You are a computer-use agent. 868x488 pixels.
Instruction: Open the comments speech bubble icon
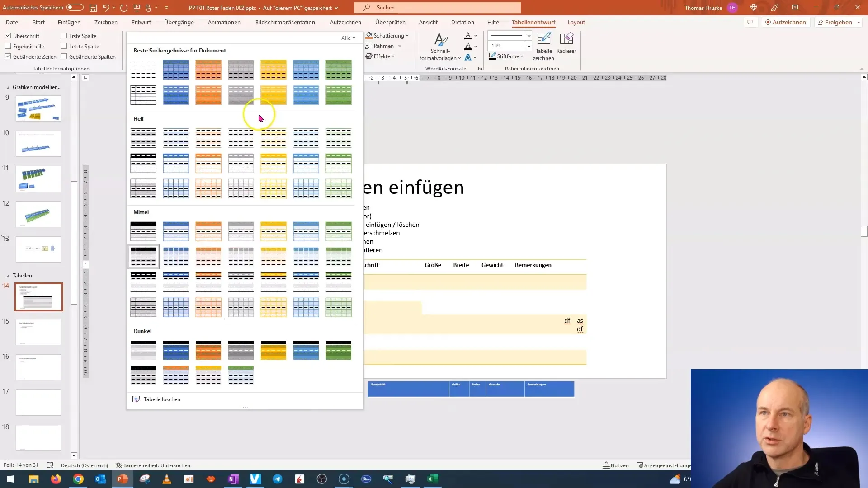[x=750, y=22]
